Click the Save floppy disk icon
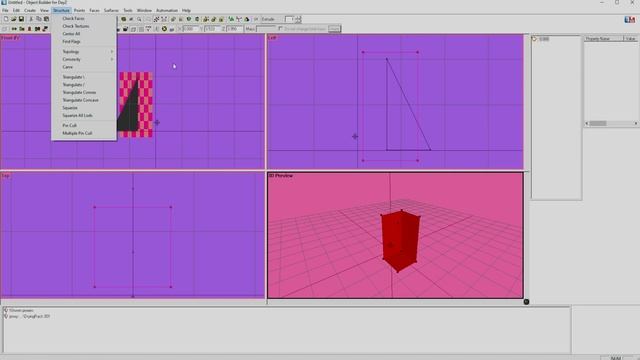This screenshot has height=360, width=640. (x=21, y=19)
